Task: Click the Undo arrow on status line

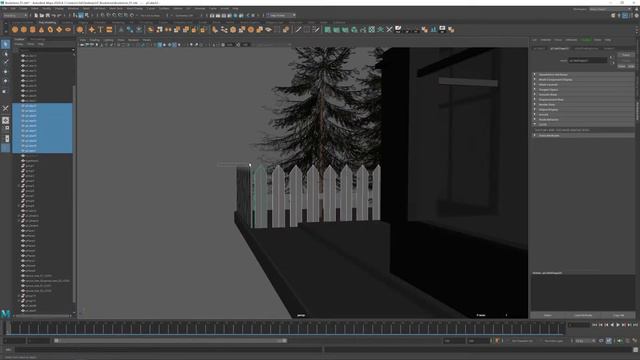Action: [x=54, y=16]
